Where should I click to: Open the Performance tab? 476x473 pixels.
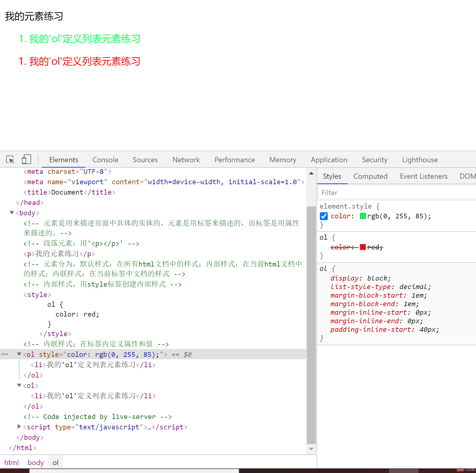click(x=234, y=159)
